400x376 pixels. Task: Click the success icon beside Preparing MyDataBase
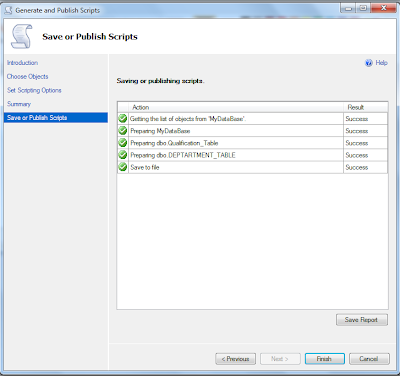tap(123, 131)
